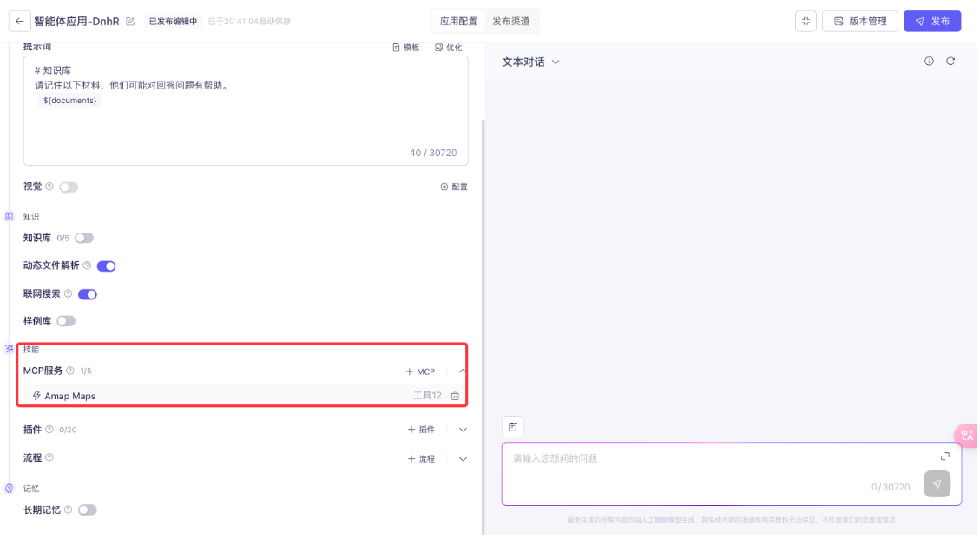
Task: Disable the 联网搜索 toggle
Action: click(x=88, y=294)
